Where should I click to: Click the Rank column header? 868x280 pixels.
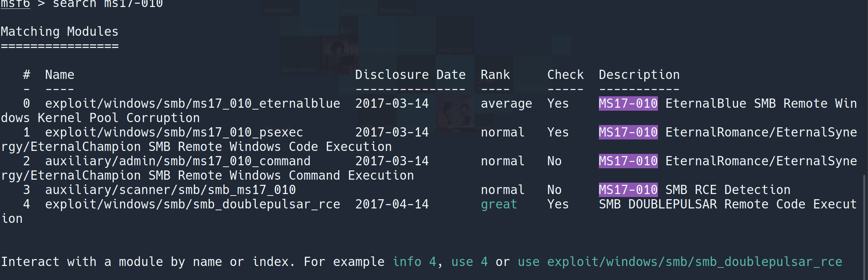tap(495, 75)
